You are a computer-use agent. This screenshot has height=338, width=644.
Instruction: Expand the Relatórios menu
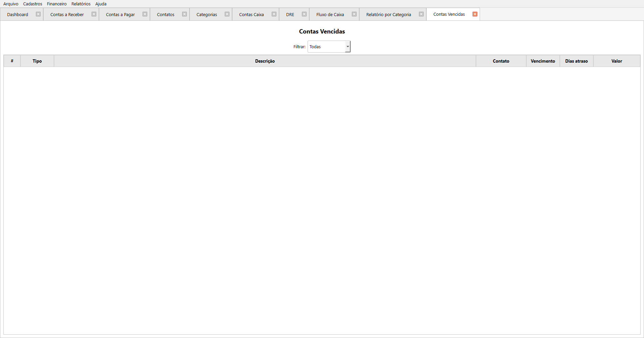tap(81, 4)
